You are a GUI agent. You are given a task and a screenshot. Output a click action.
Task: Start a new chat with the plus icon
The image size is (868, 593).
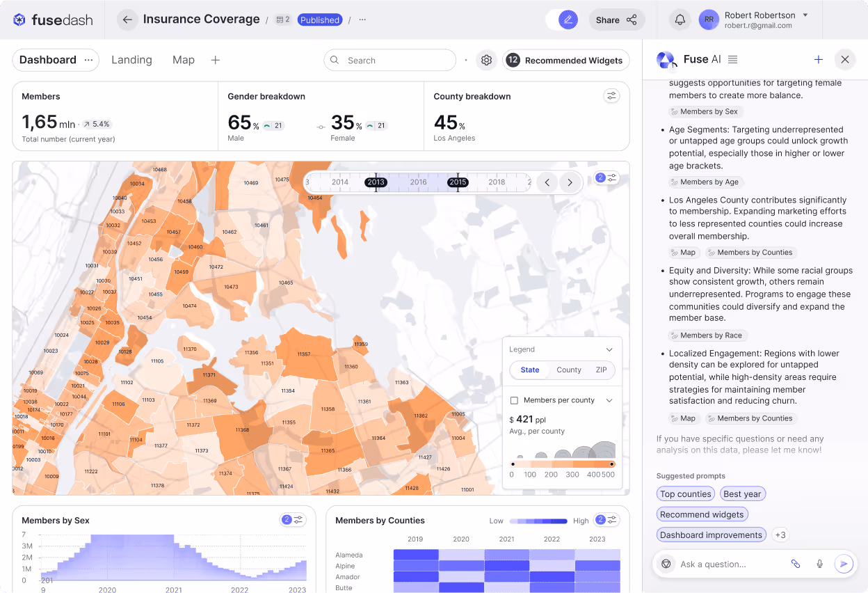[819, 60]
